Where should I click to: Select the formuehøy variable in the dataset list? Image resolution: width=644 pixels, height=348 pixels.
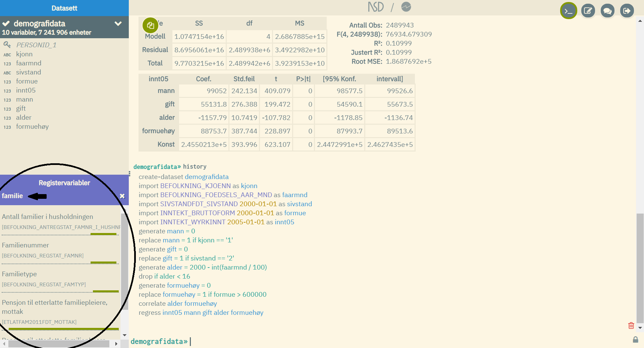click(x=32, y=126)
